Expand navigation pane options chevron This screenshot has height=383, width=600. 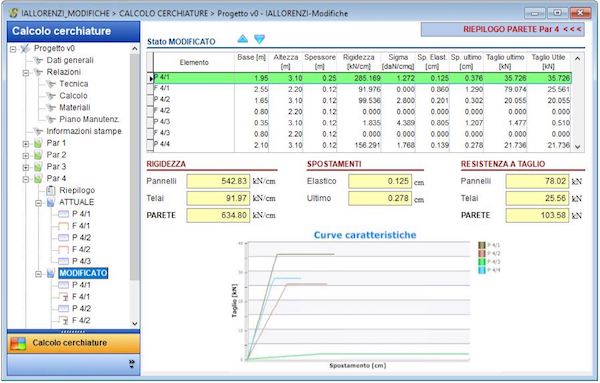[x=132, y=363]
